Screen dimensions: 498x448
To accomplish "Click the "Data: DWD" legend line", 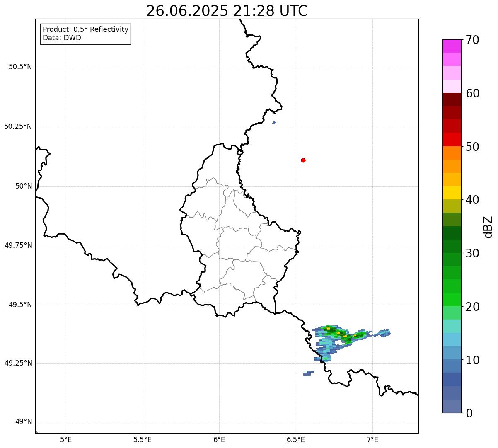I will 62,38.
